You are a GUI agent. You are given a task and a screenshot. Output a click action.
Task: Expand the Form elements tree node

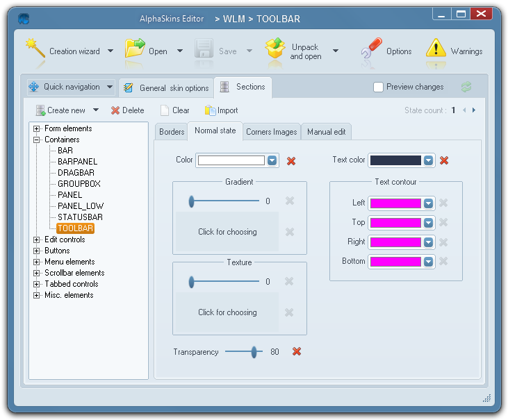click(x=37, y=129)
